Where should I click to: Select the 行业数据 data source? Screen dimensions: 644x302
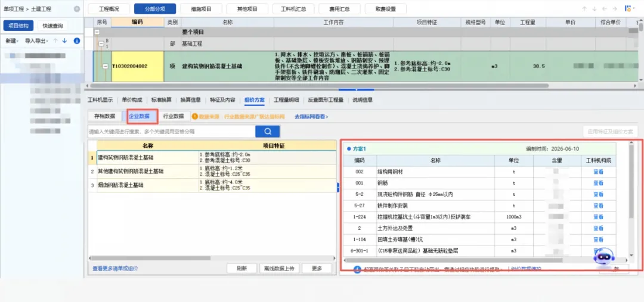[174, 116]
